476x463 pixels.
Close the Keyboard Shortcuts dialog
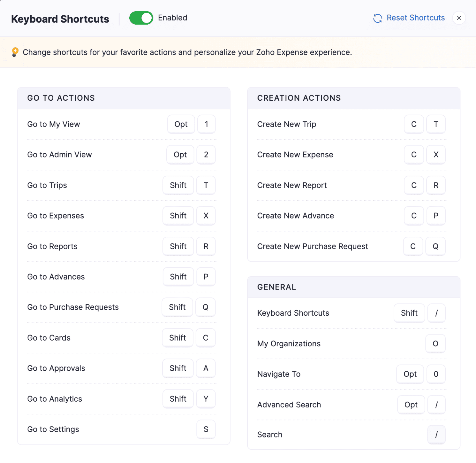459,18
